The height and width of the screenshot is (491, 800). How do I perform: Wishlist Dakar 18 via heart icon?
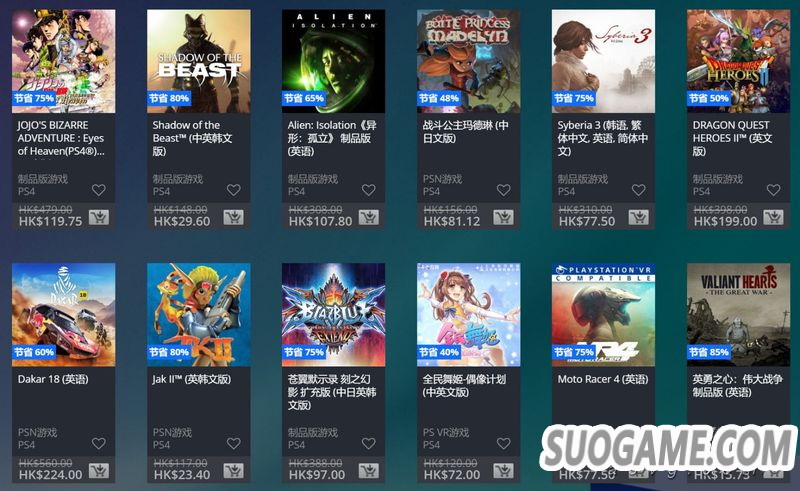click(98, 443)
